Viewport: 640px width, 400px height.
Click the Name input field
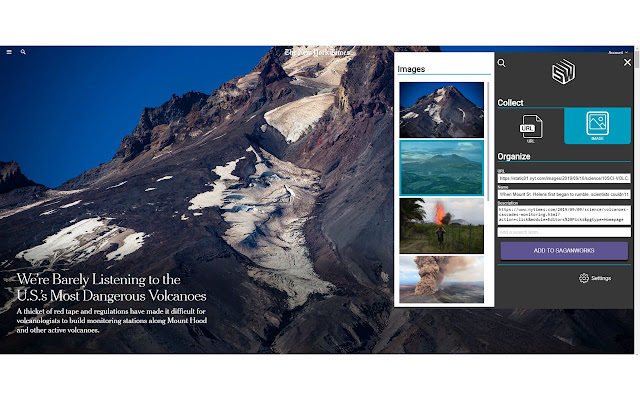click(564, 194)
